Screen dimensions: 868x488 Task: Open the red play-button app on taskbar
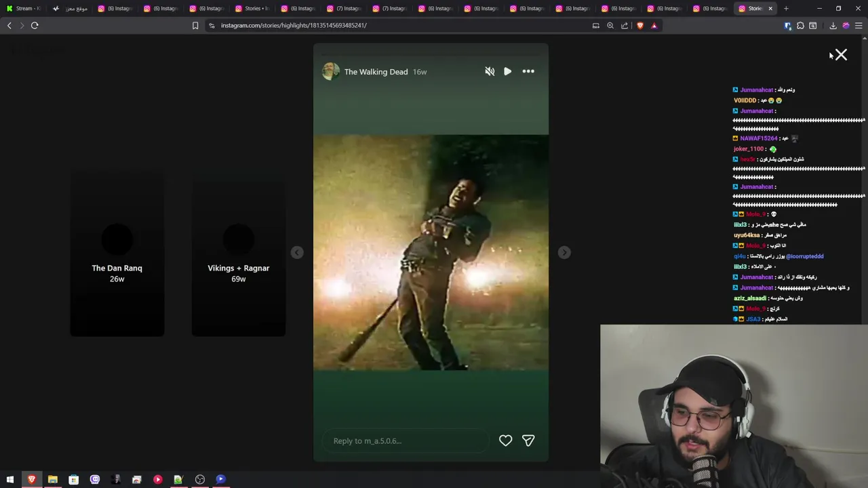click(x=158, y=479)
